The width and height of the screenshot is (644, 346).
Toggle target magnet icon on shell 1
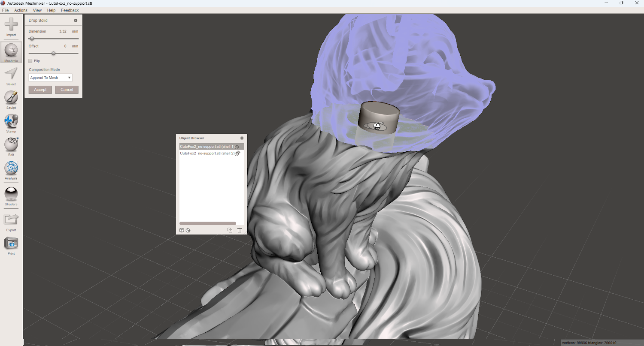[237, 147]
